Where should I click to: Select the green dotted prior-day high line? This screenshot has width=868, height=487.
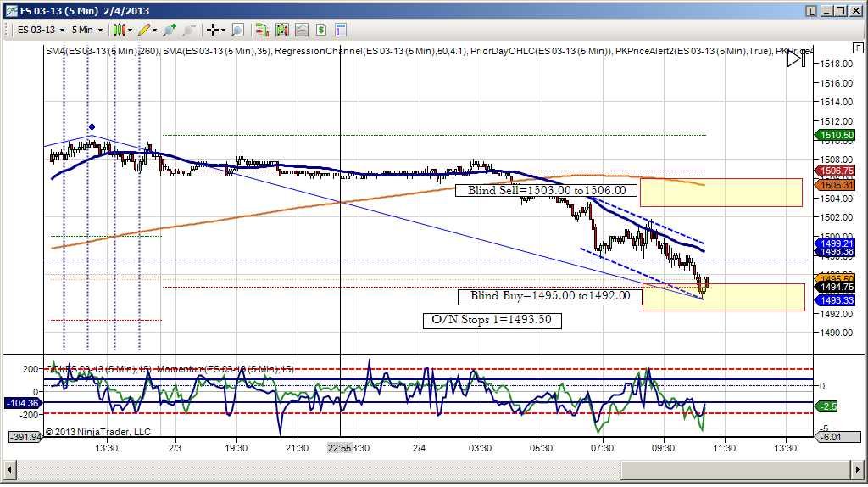[435, 135]
